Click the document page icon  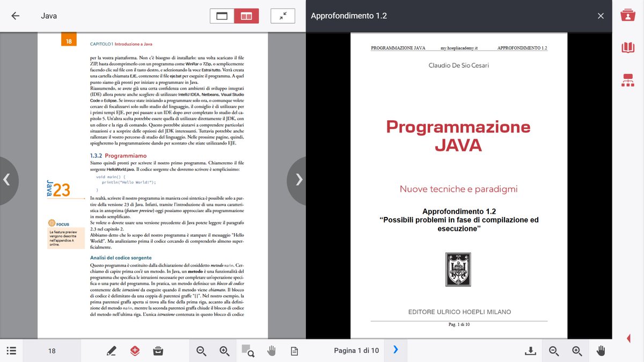294,351
